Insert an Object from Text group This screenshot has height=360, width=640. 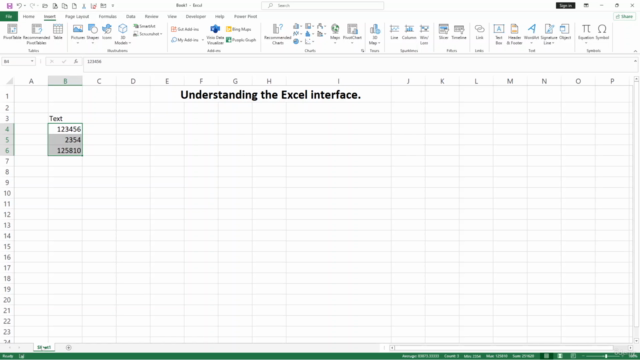565,32
